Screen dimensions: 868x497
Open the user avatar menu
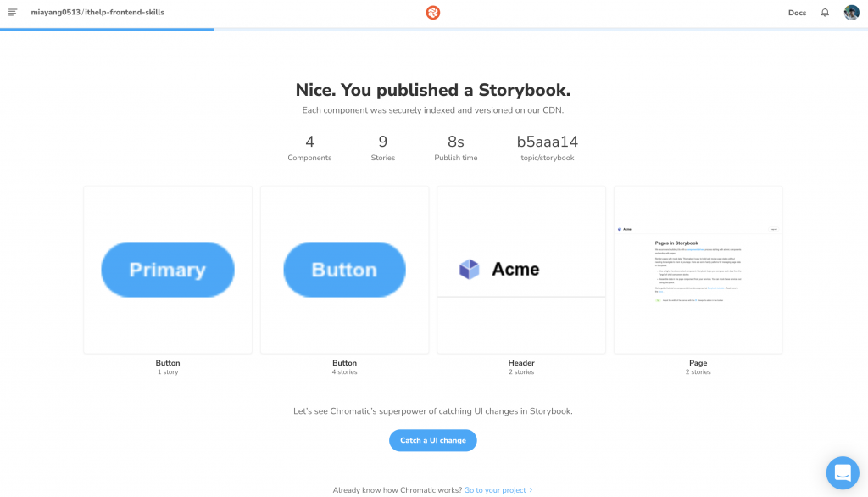851,12
